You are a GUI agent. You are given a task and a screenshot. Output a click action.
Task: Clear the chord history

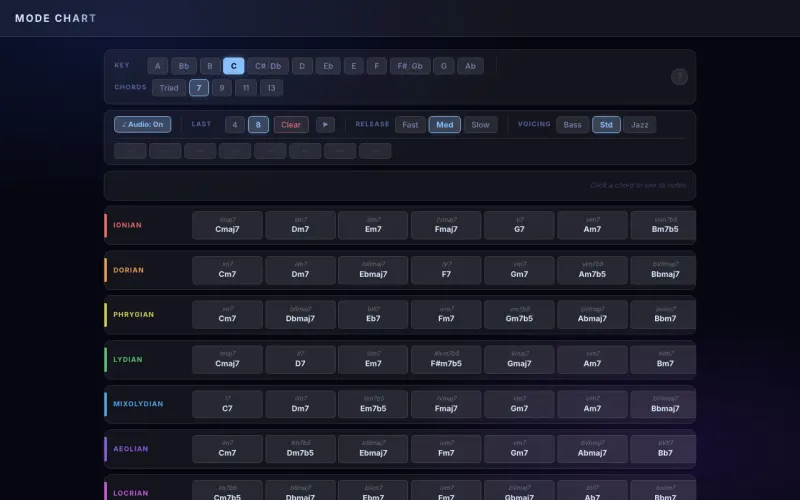pyautogui.click(x=291, y=124)
